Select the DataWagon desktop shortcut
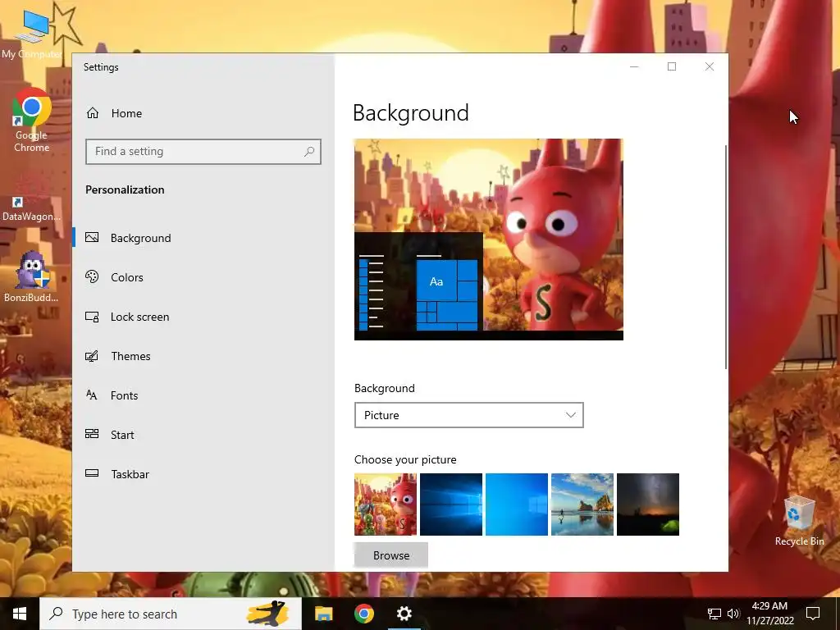 (x=32, y=195)
